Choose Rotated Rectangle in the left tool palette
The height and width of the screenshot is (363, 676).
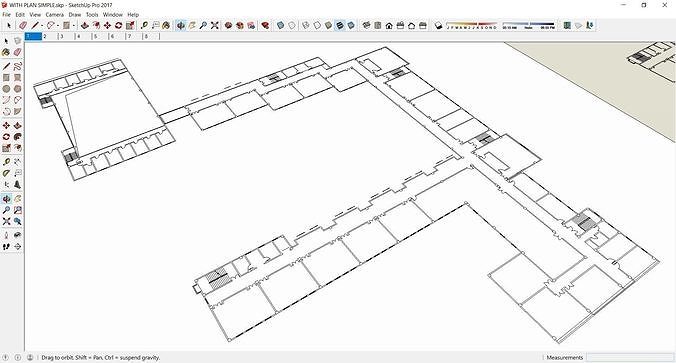pos(17,78)
